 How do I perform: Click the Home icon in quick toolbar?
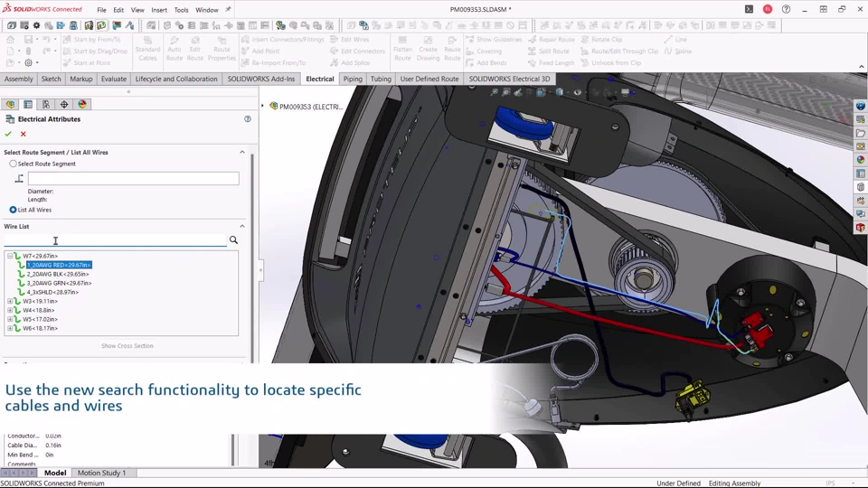click(x=11, y=39)
